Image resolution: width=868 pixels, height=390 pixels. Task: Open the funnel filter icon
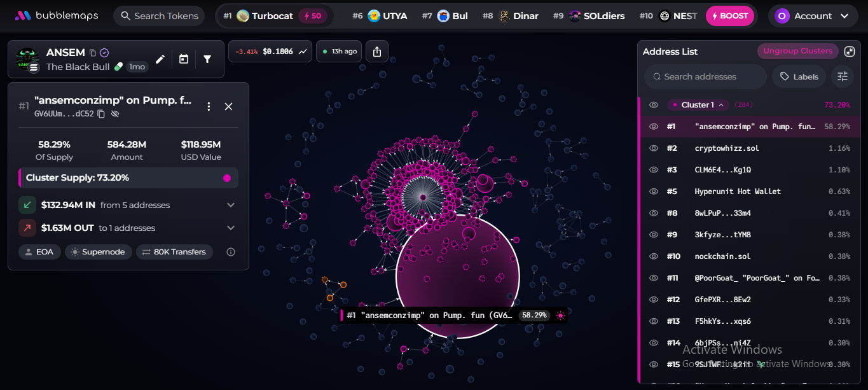pyautogui.click(x=207, y=59)
